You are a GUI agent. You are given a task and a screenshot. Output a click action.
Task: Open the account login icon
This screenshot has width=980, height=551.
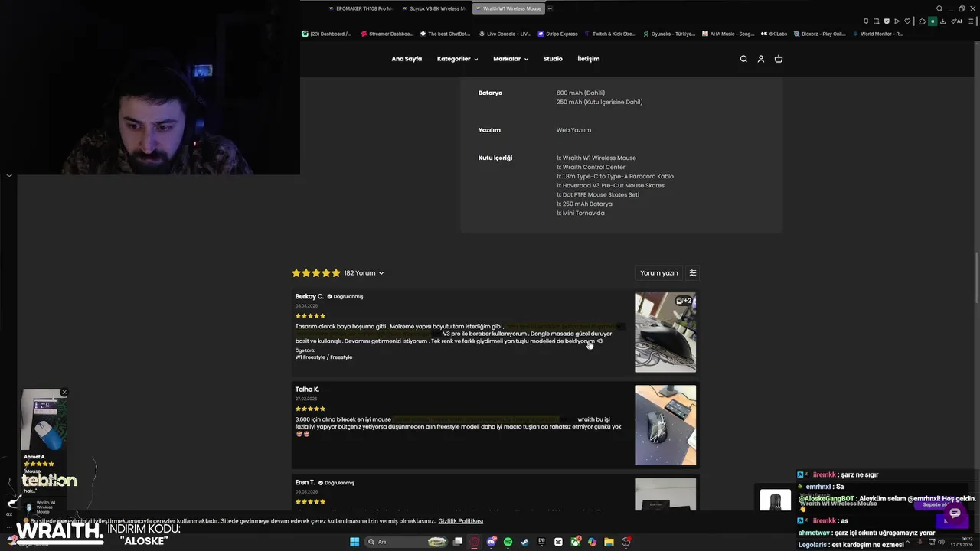pos(761,59)
